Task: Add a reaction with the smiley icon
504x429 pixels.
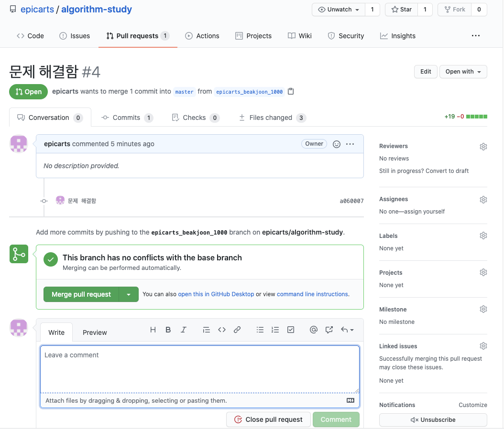Action: [337, 144]
